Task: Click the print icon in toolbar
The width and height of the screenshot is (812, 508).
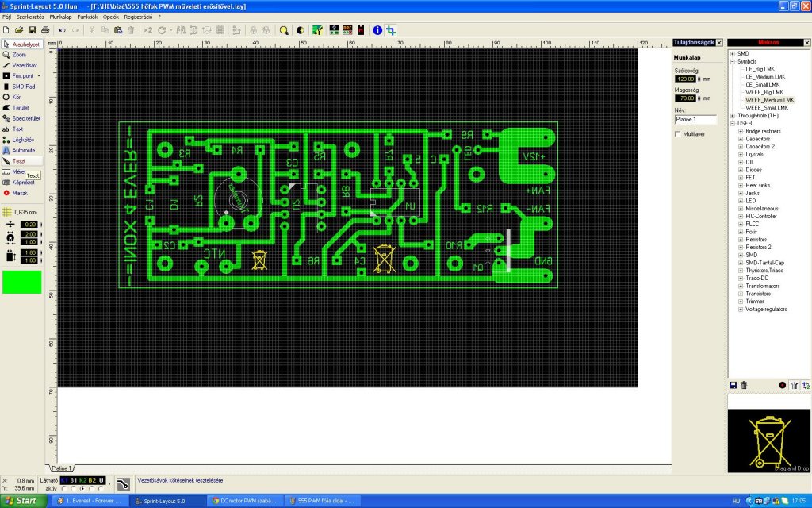Action: [45, 31]
